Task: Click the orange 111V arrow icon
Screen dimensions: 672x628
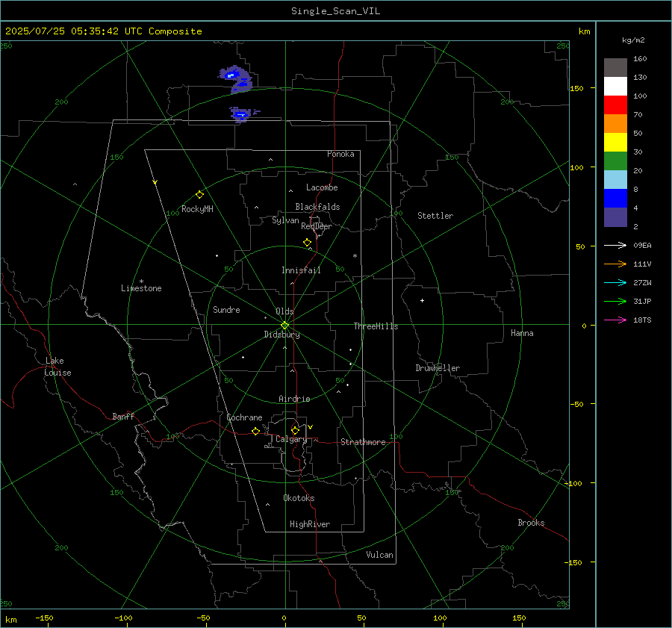Action: coord(615,264)
